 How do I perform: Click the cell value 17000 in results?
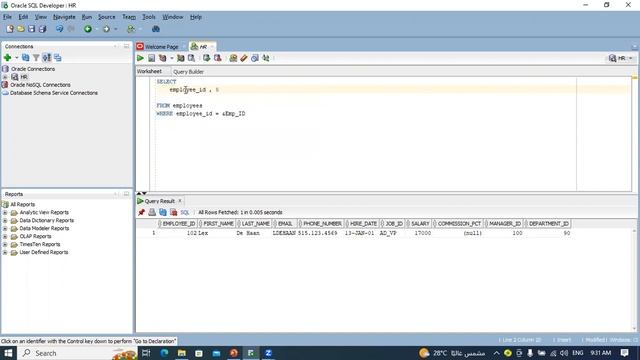click(x=422, y=233)
